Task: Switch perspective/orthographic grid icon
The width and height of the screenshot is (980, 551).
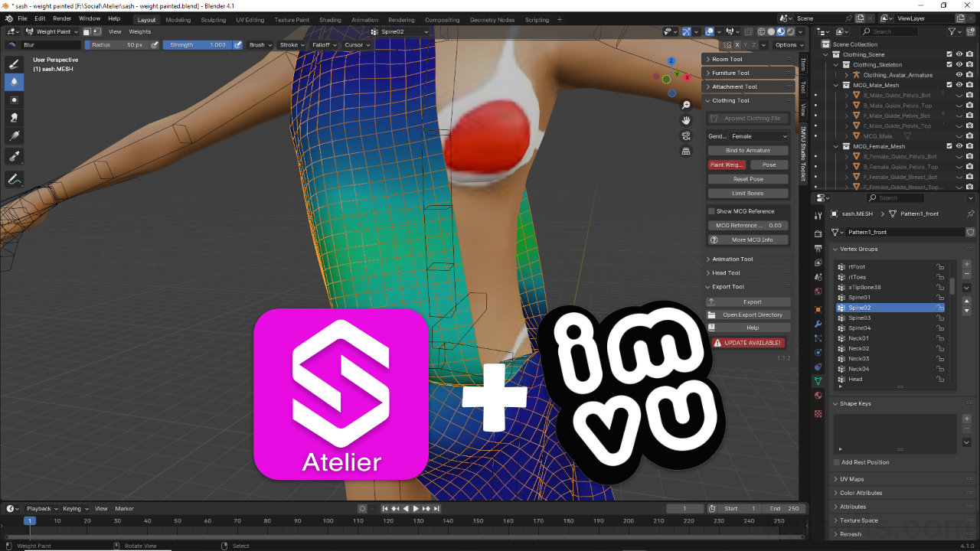Action: tap(686, 152)
